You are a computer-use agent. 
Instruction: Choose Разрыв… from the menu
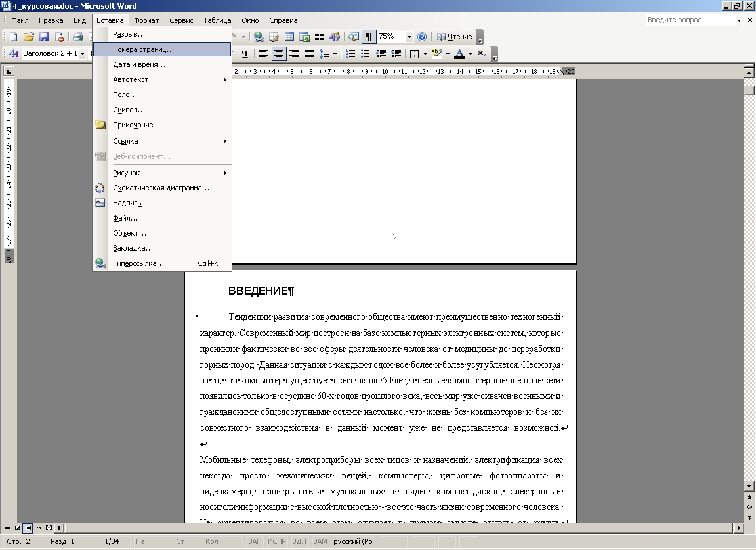coord(162,34)
